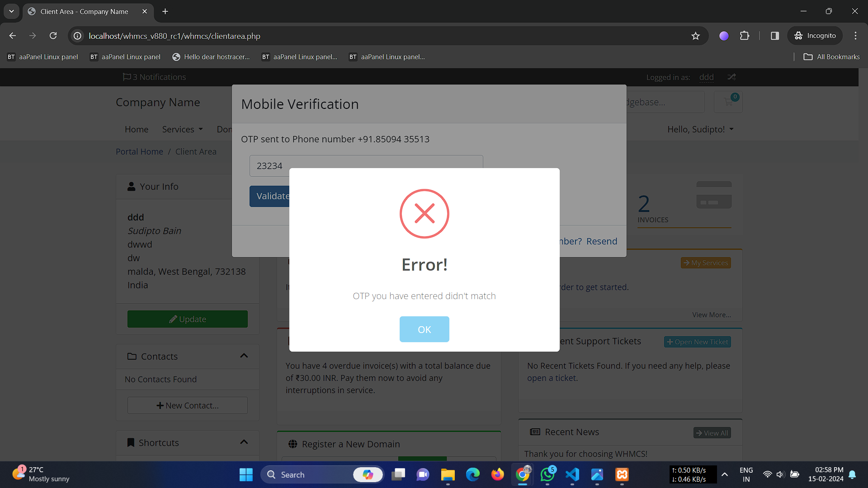Click the return to admin icon
868x488 pixels.
[x=731, y=77]
